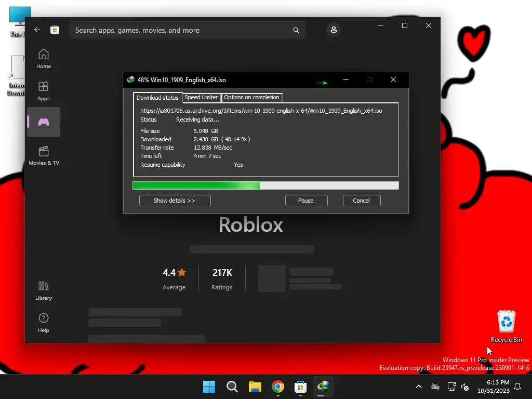This screenshot has width=532, height=399.
Task: Select This PC desktop icon
Action: (x=17, y=22)
